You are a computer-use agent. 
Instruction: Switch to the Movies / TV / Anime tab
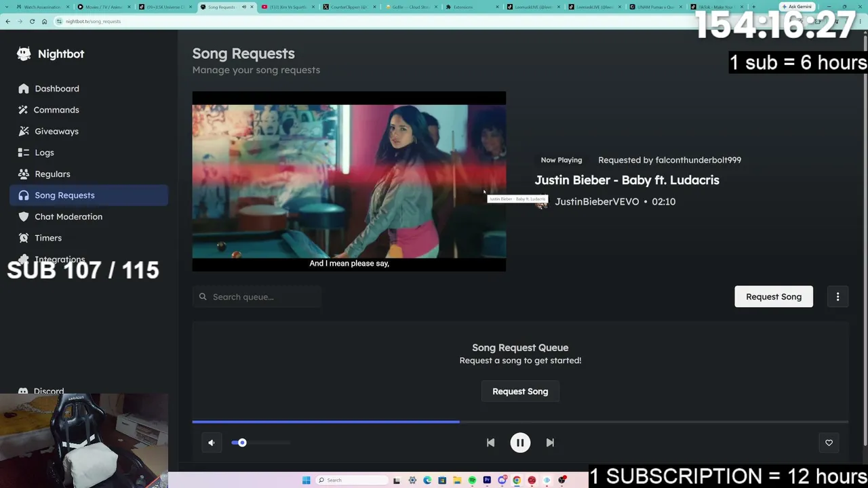[104, 7]
